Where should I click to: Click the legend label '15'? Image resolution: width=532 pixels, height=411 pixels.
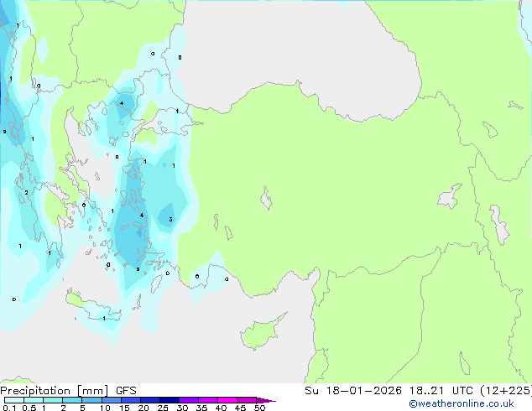pyautogui.click(x=124, y=408)
